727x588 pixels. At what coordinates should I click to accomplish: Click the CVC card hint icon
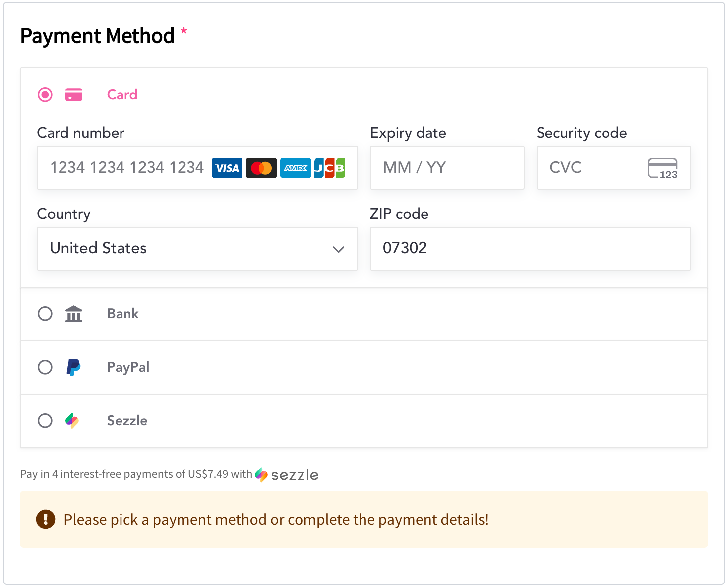click(663, 168)
